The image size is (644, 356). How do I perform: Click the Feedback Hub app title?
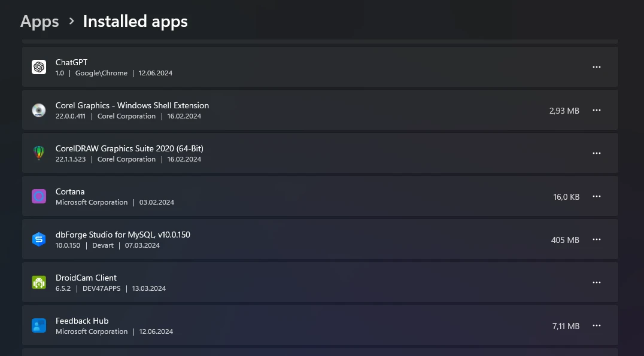[x=82, y=321]
